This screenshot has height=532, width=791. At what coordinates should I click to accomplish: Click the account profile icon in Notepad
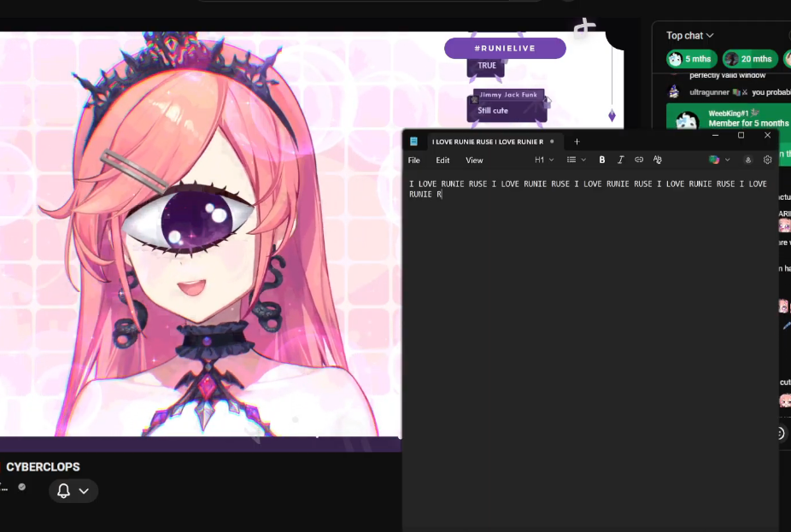point(748,160)
